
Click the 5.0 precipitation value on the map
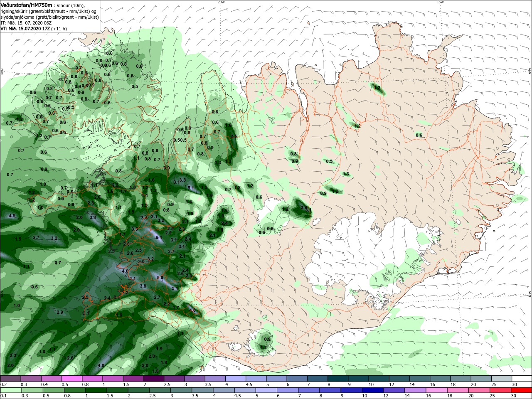click(x=160, y=278)
